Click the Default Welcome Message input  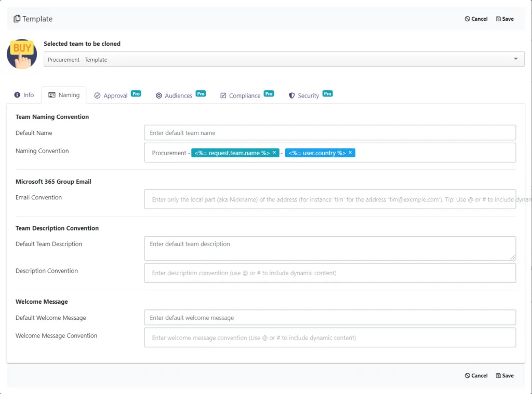(330, 318)
